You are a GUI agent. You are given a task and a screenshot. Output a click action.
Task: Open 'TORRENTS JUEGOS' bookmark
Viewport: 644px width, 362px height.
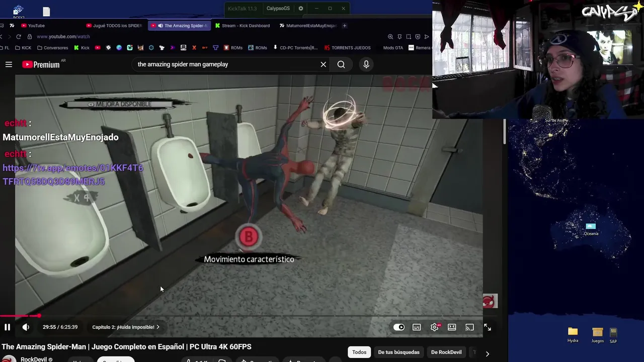(348, 48)
